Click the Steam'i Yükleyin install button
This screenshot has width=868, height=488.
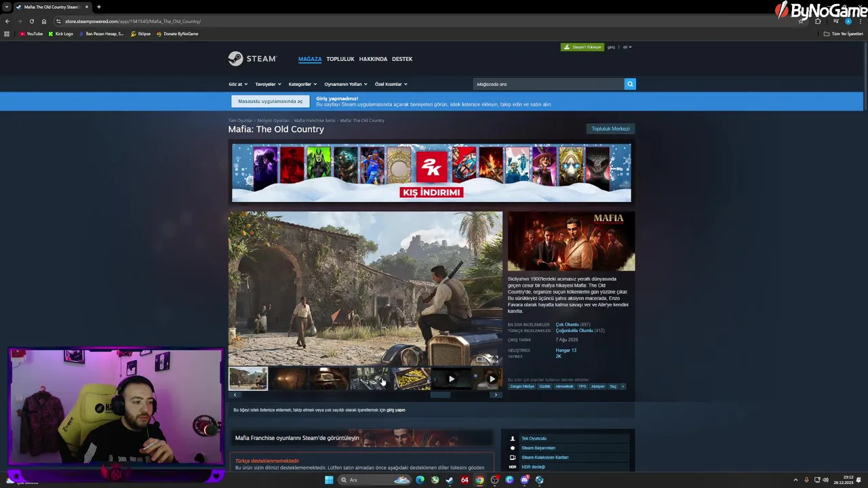(582, 47)
